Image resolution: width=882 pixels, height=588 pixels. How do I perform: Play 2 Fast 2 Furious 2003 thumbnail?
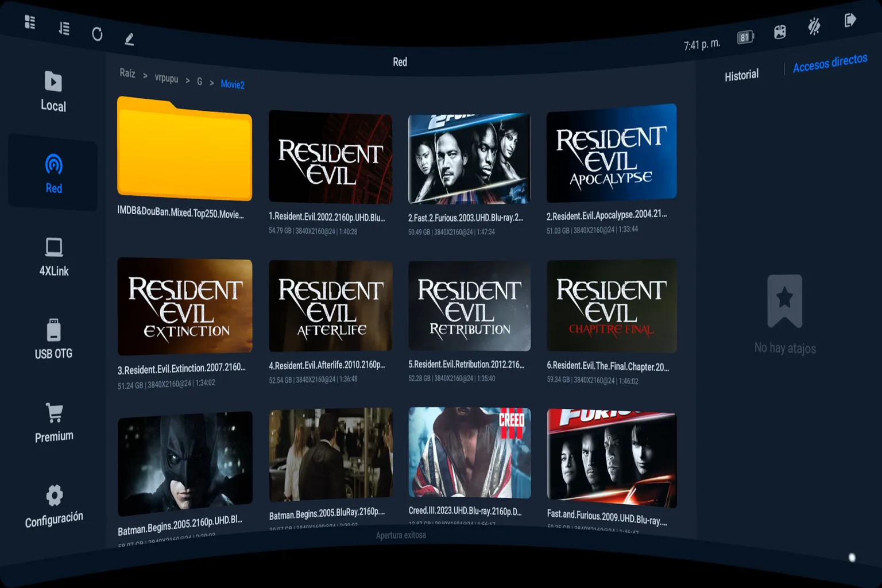[469, 159]
